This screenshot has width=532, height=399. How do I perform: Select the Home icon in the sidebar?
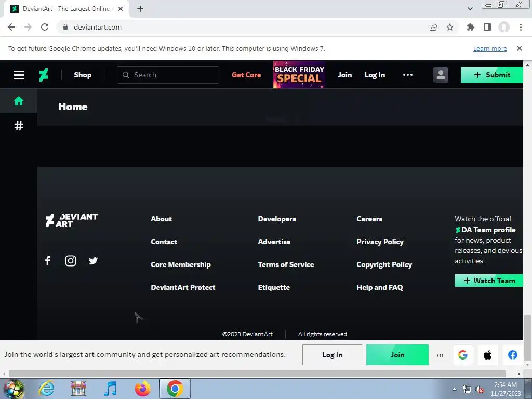[x=19, y=101]
